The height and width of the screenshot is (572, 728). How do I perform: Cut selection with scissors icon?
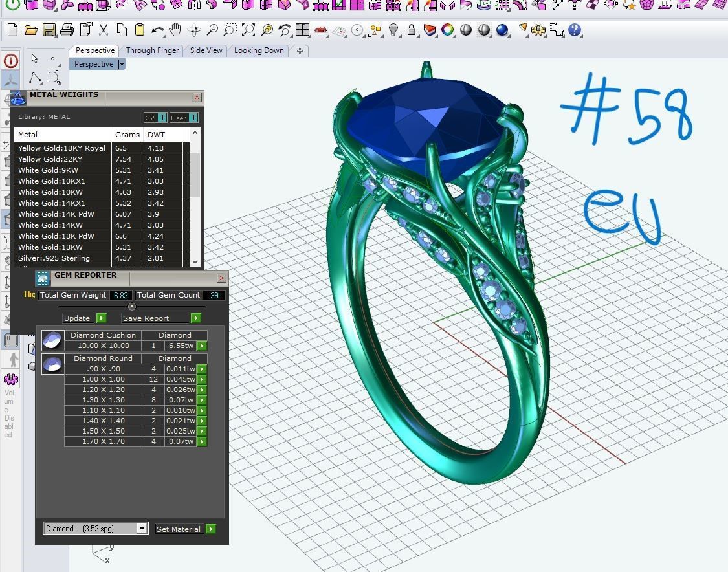pos(104,30)
